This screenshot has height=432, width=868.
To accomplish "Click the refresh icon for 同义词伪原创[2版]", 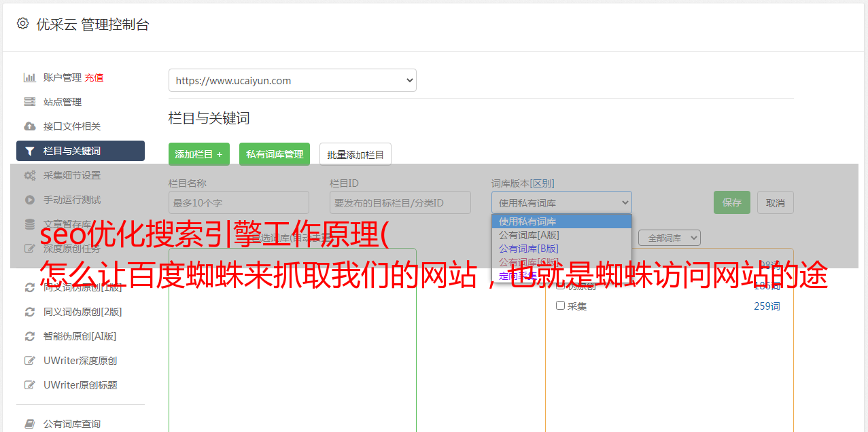I will point(30,312).
